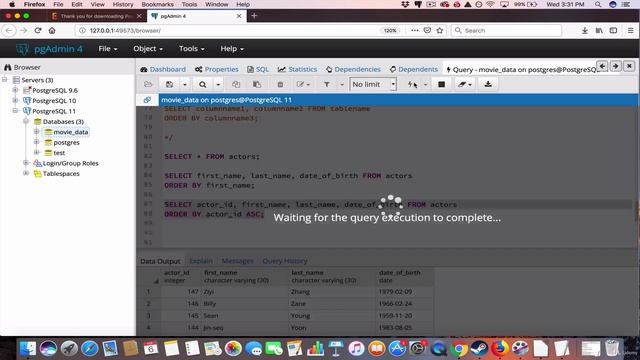Click the Stop query square icon
Screen dimensions: 640x360
[x=441, y=84]
